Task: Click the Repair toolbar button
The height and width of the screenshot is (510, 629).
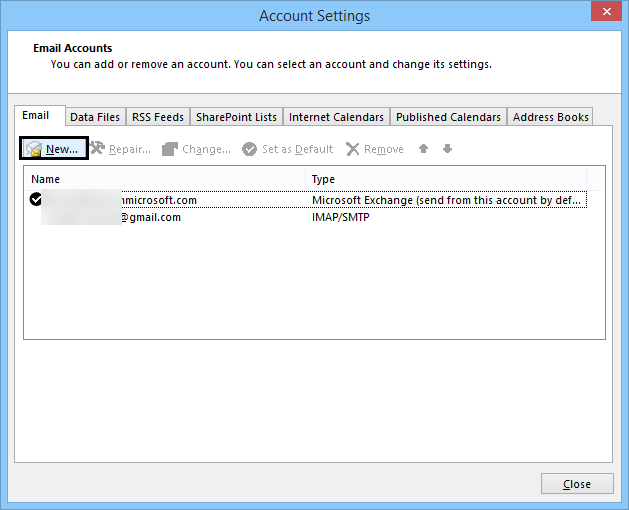Action: click(120, 149)
